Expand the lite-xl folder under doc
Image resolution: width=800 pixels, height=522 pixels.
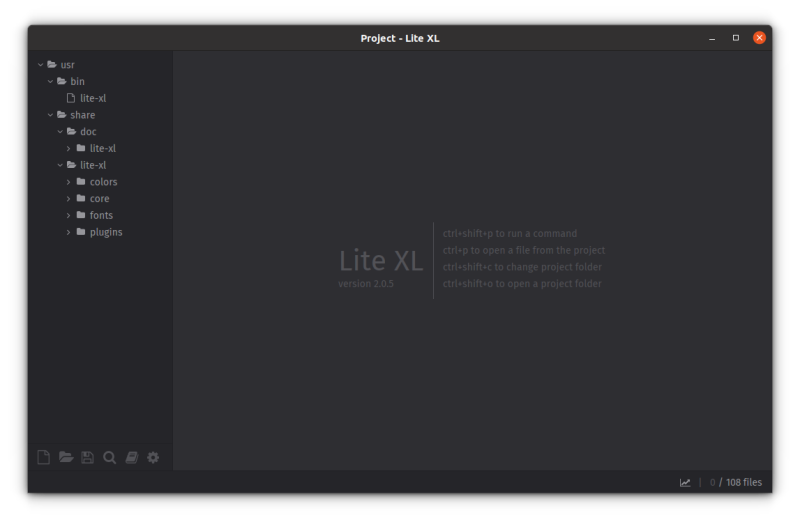[69, 148]
